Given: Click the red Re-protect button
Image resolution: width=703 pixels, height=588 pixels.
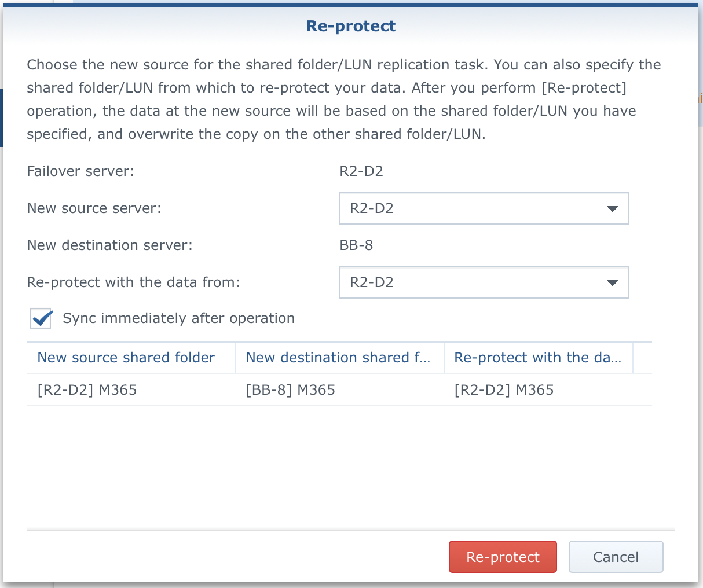Looking at the screenshot, I should pyautogui.click(x=503, y=557).
